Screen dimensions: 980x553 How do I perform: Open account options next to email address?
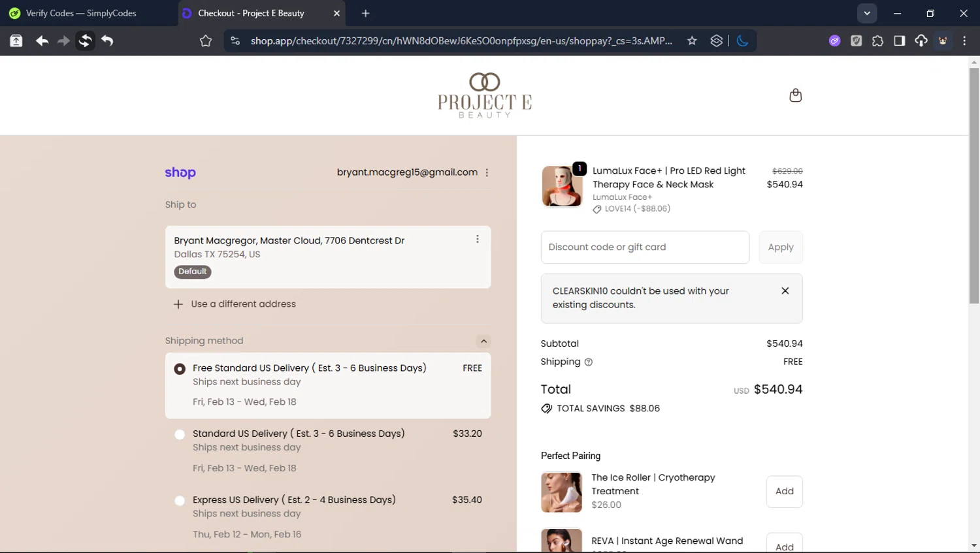point(487,172)
